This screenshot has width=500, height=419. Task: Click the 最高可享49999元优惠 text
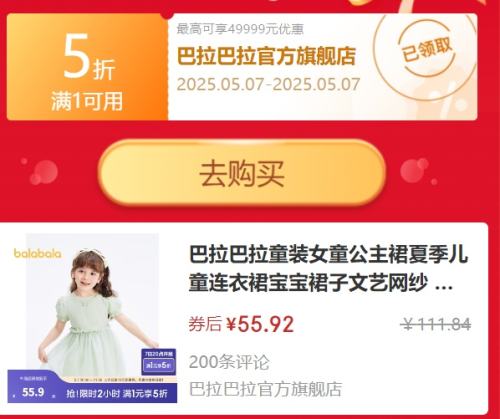pos(240,29)
